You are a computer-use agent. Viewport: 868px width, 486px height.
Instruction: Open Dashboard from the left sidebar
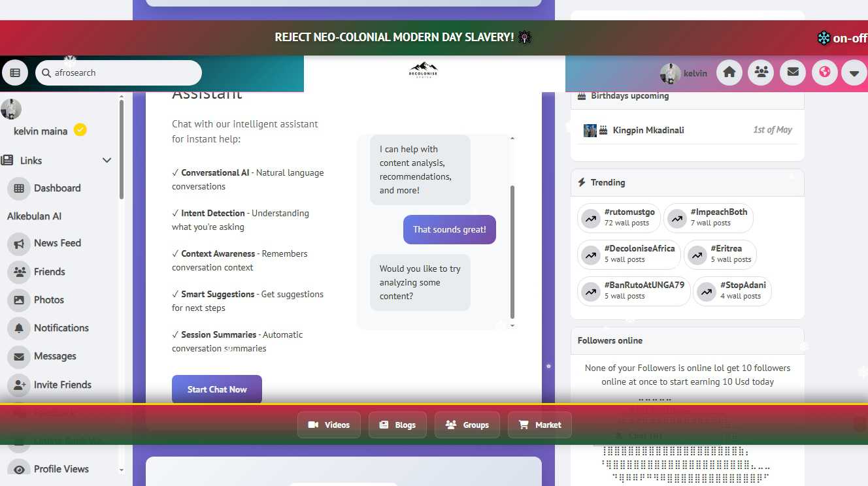tap(57, 188)
